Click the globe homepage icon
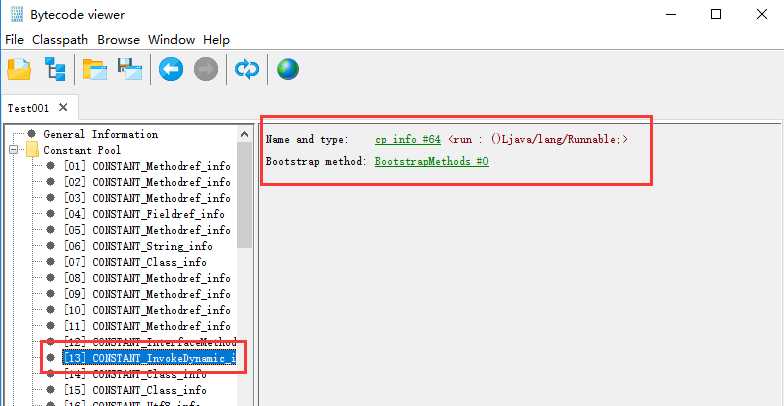This screenshot has width=784, height=406. click(x=288, y=69)
